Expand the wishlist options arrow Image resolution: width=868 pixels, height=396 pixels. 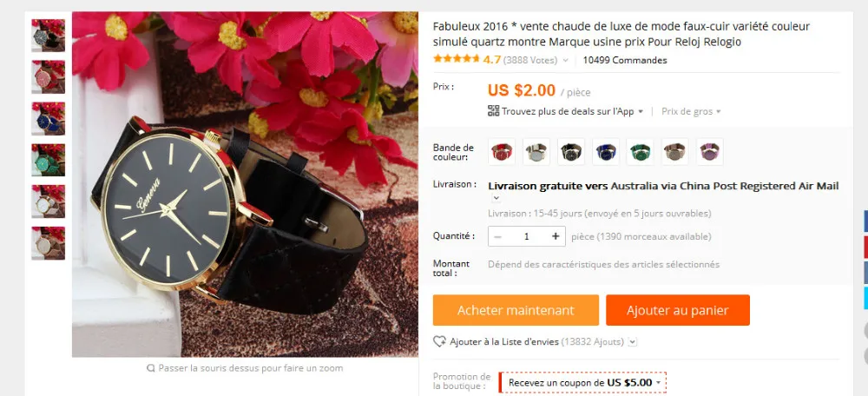[x=633, y=342]
